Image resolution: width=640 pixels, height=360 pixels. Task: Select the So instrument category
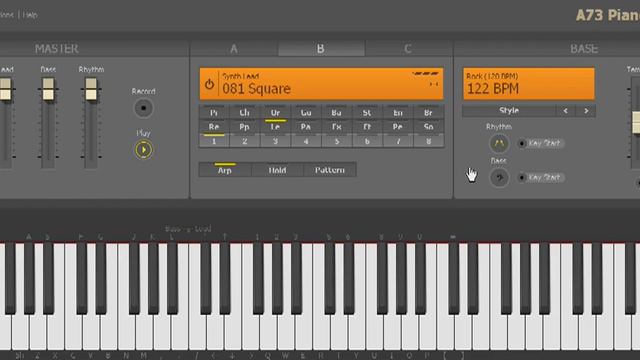tap(428, 127)
